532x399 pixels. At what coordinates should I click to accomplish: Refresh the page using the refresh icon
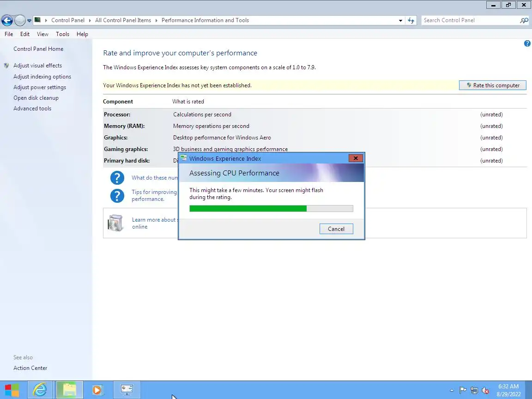pyautogui.click(x=411, y=20)
